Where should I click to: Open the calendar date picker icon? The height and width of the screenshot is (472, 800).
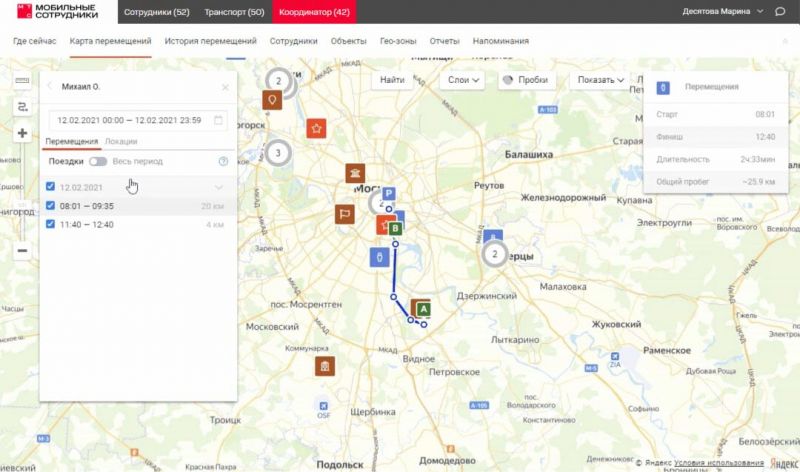coord(219,120)
